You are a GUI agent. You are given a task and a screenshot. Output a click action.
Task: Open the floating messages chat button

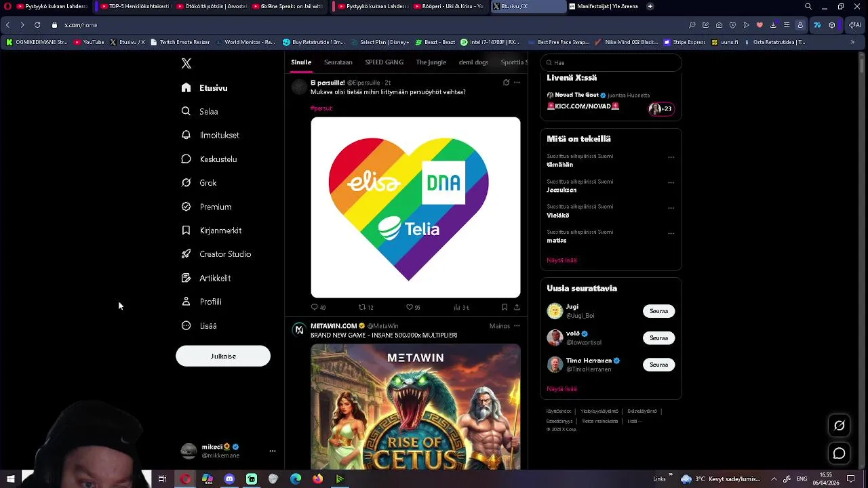click(x=839, y=453)
